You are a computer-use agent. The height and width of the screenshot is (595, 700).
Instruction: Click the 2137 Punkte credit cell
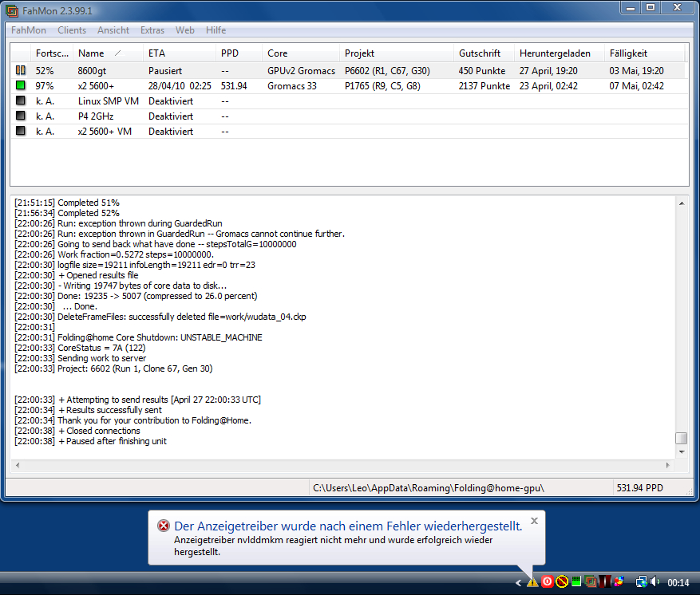tap(484, 85)
